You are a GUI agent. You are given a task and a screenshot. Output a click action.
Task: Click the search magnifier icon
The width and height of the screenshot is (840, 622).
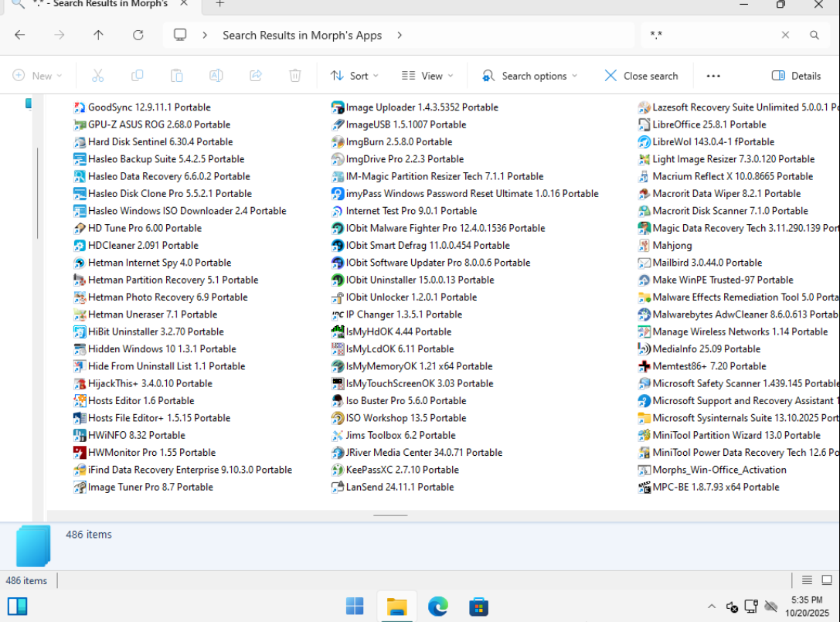(814, 35)
